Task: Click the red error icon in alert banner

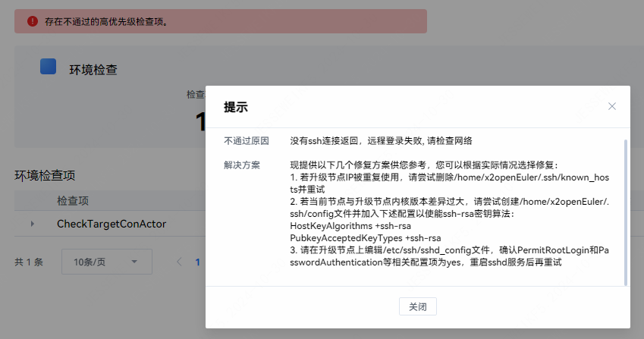Action: 33,21
